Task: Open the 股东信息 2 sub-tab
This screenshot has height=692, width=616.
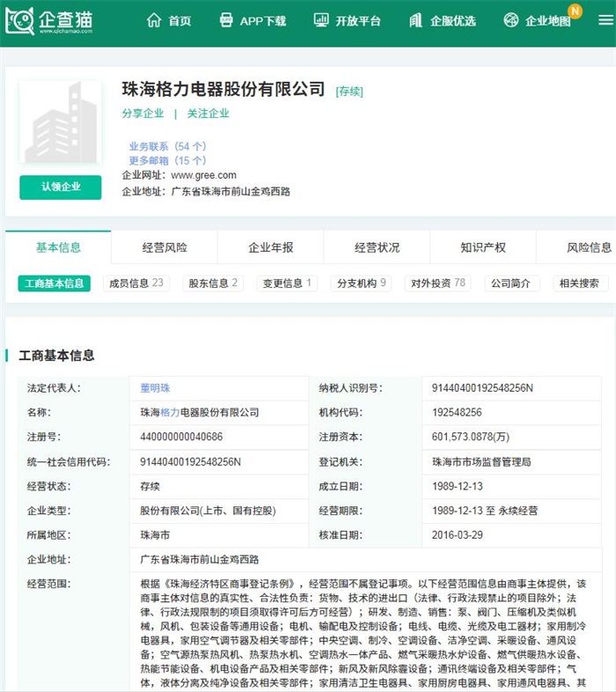Action: (213, 283)
